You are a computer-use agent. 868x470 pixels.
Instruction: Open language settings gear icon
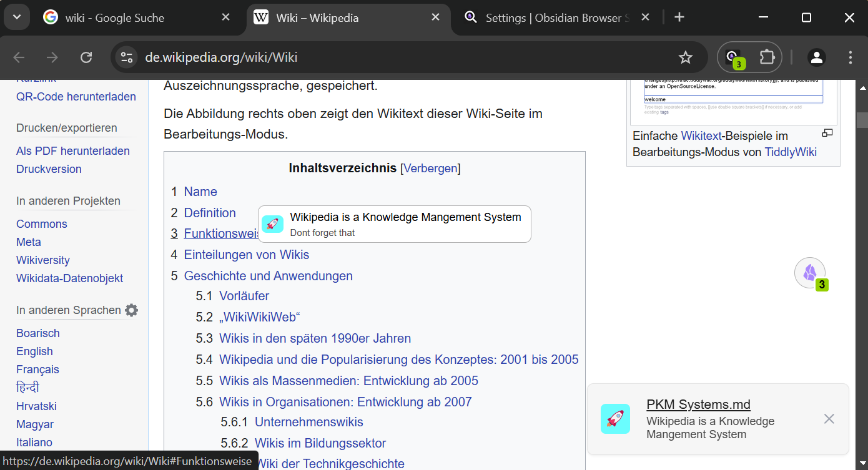(x=131, y=310)
